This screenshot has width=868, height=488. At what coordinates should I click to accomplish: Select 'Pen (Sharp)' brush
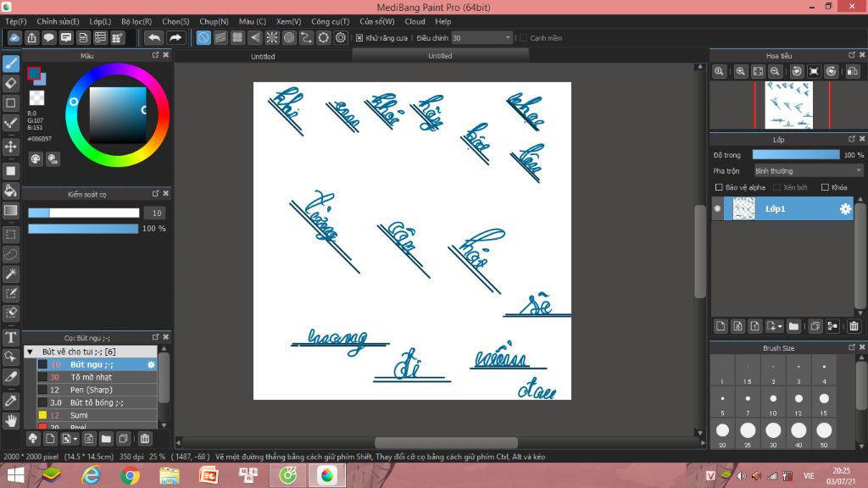(97, 390)
